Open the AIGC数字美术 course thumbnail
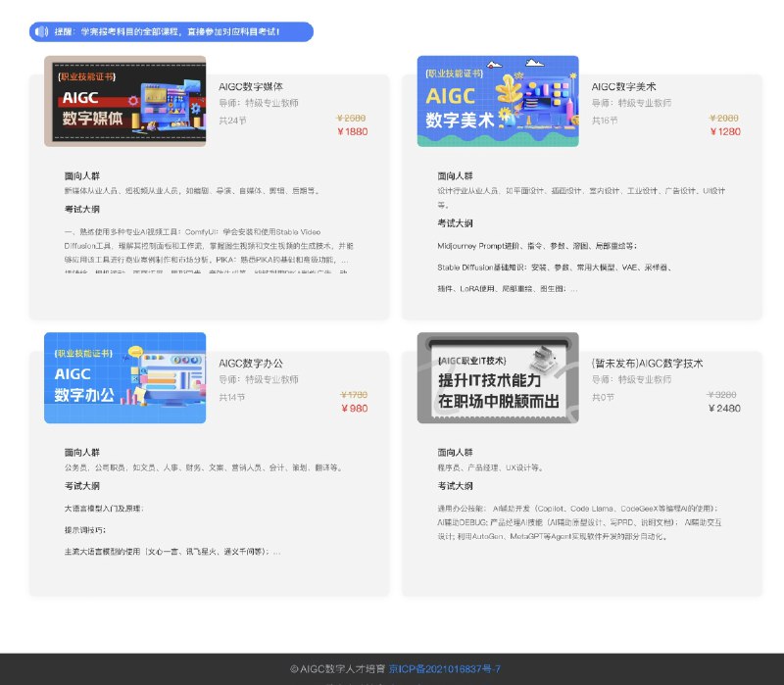Screen dimensions: 784x685 pos(498,101)
